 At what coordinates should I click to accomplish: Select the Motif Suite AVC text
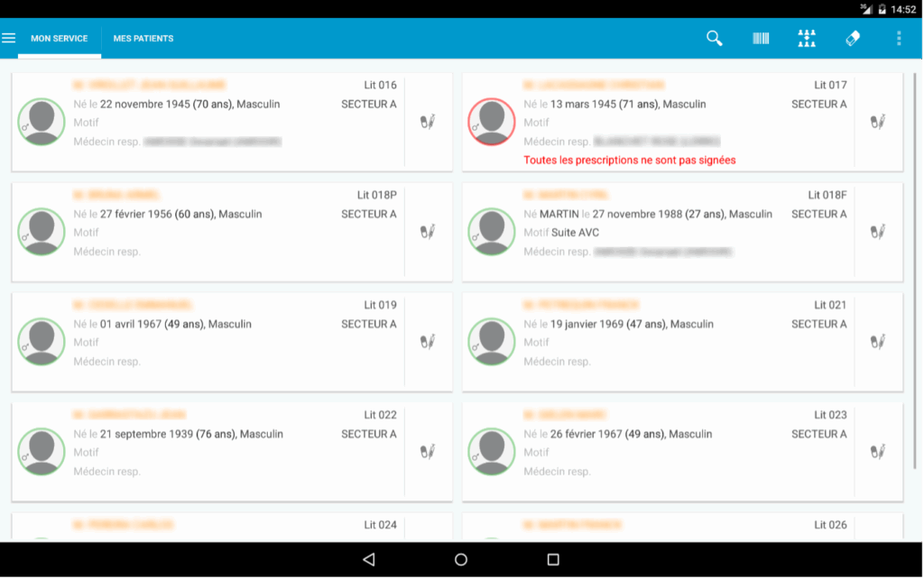561,233
